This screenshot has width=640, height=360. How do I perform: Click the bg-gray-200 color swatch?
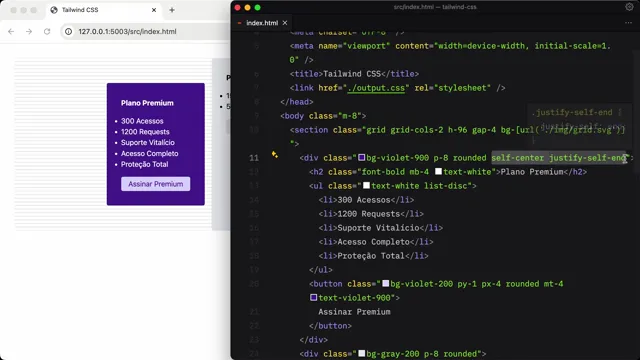(362, 353)
